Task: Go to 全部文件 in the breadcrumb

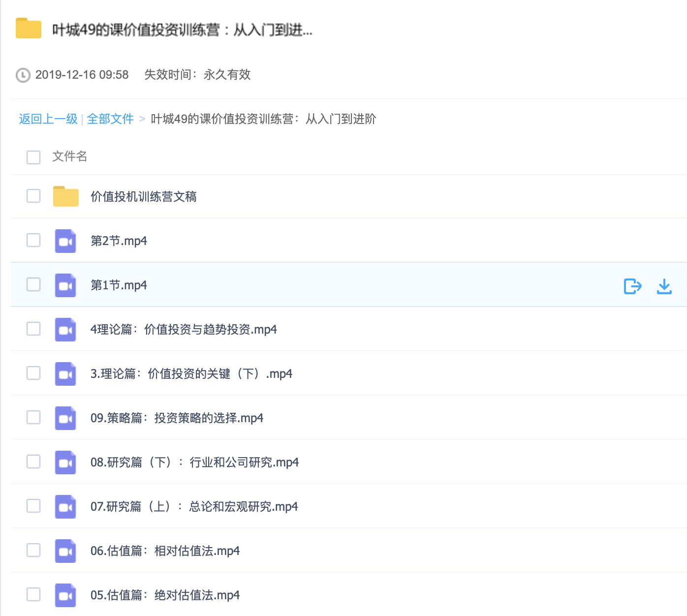Action: point(110,119)
